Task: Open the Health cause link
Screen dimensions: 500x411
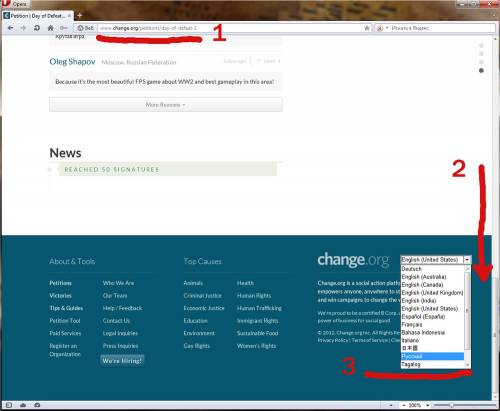Action: [x=245, y=283]
